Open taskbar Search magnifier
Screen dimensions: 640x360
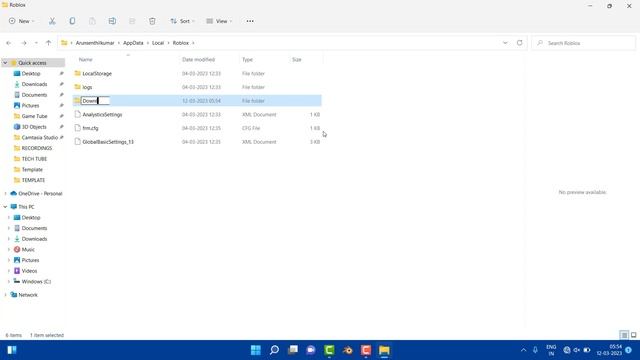pyautogui.click(x=274, y=350)
